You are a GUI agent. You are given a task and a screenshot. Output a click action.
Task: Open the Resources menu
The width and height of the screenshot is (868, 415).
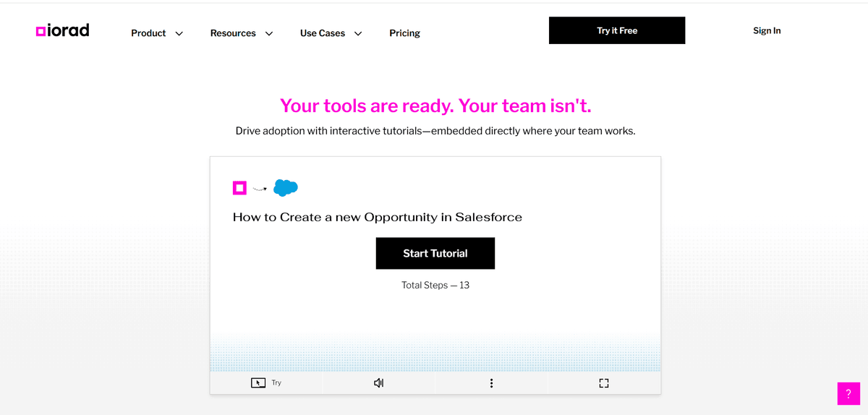(233, 33)
